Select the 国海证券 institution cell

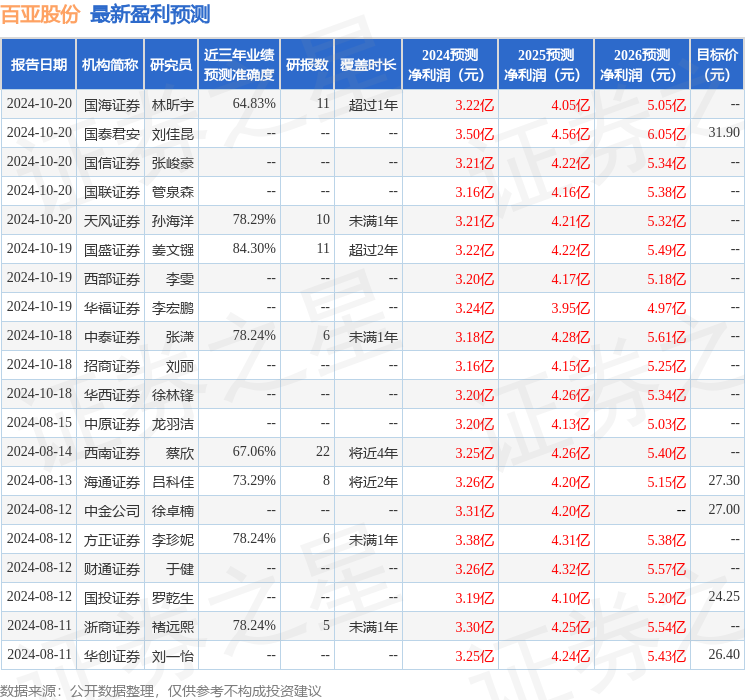(112, 105)
